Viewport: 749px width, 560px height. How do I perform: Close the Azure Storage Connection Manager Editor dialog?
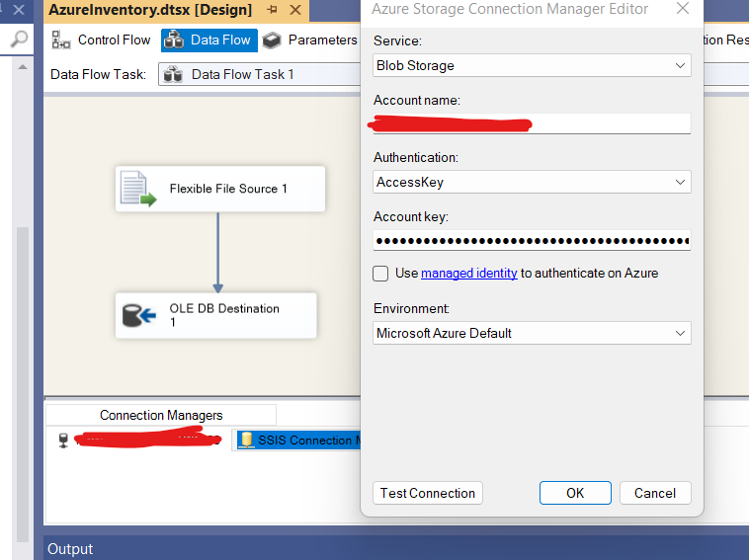(683, 8)
